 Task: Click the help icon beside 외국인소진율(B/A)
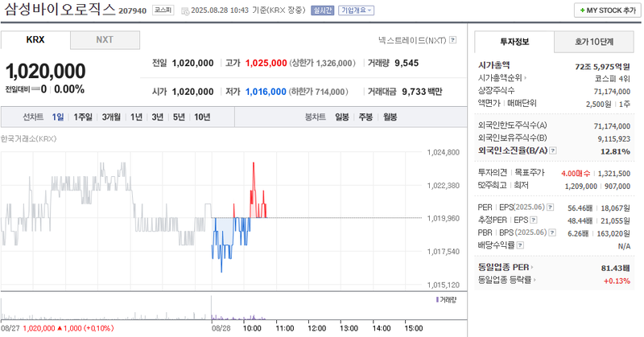553,150
